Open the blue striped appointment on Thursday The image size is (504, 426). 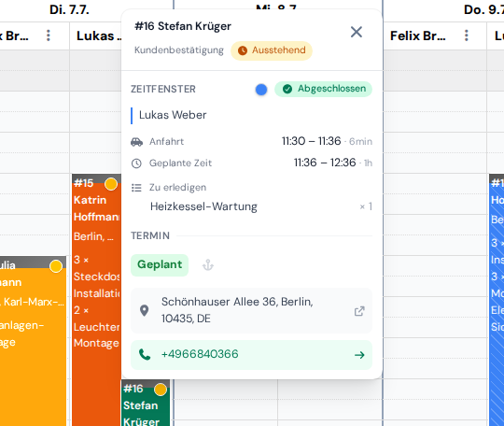coord(497,299)
